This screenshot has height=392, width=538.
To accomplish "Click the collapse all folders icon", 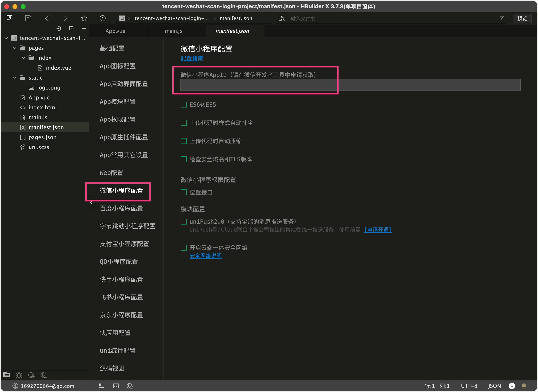I will tap(71, 29).
